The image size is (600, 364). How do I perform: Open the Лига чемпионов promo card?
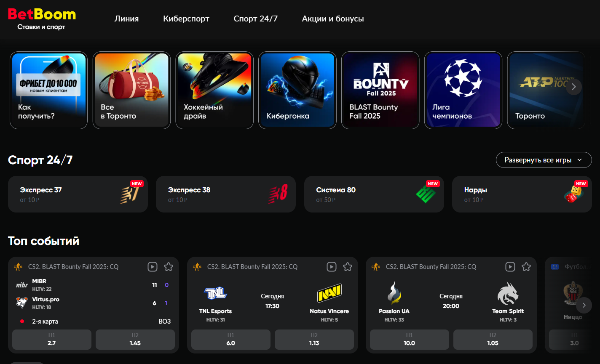tap(463, 90)
